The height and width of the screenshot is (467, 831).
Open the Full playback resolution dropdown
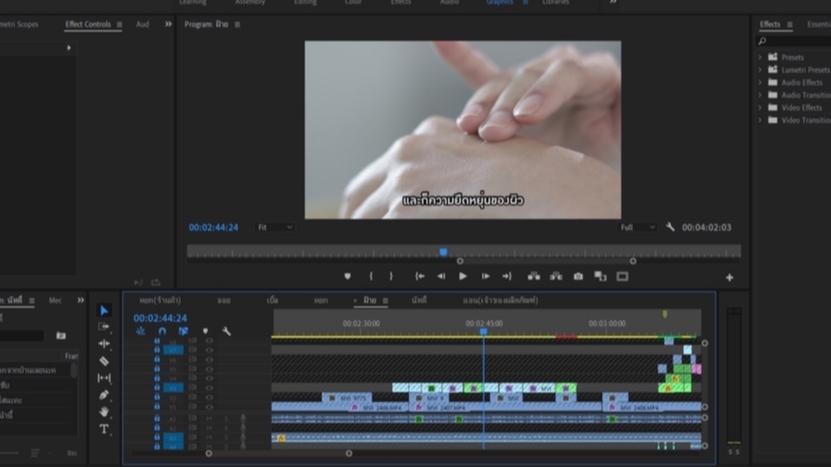tap(638, 227)
